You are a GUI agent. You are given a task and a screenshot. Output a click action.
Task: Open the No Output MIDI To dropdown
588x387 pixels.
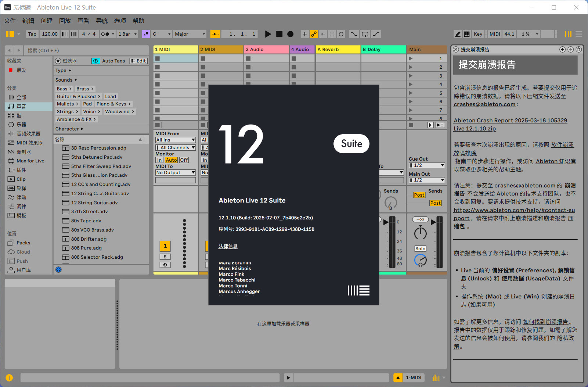click(x=176, y=173)
